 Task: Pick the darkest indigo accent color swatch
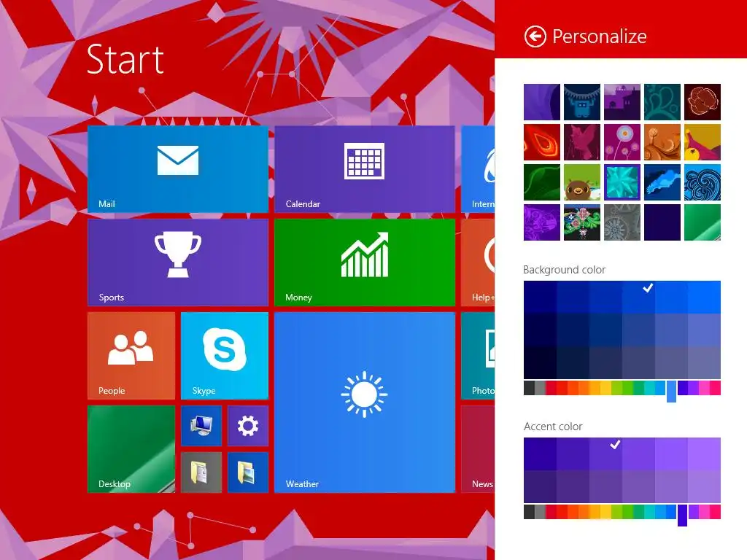tap(541, 486)
